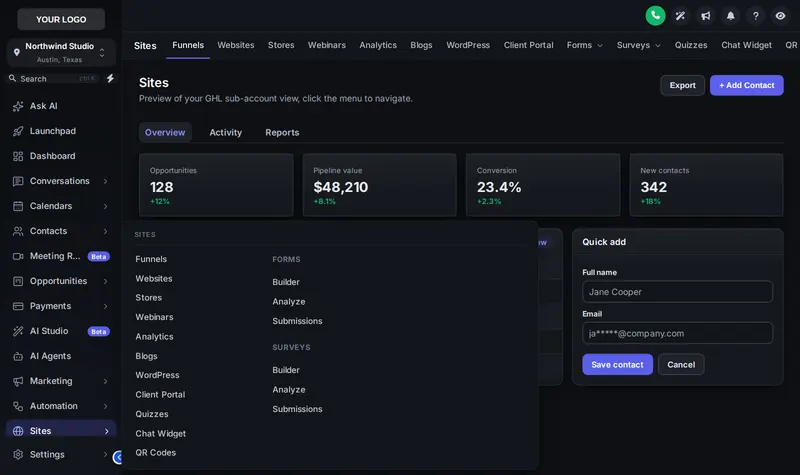Click the Ask AI sparkle icon
The height and width of the screenshot is (475, 800).
[x=18, y=106]
